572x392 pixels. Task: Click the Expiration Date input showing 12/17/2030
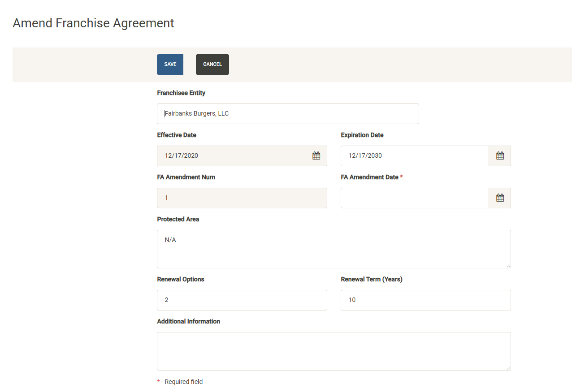415,156
